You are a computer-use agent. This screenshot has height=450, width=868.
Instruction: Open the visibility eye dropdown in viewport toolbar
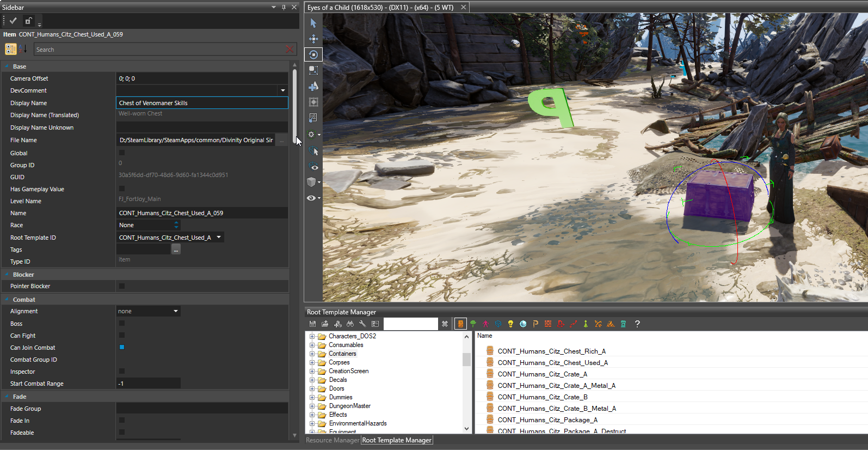coord(319,198)
